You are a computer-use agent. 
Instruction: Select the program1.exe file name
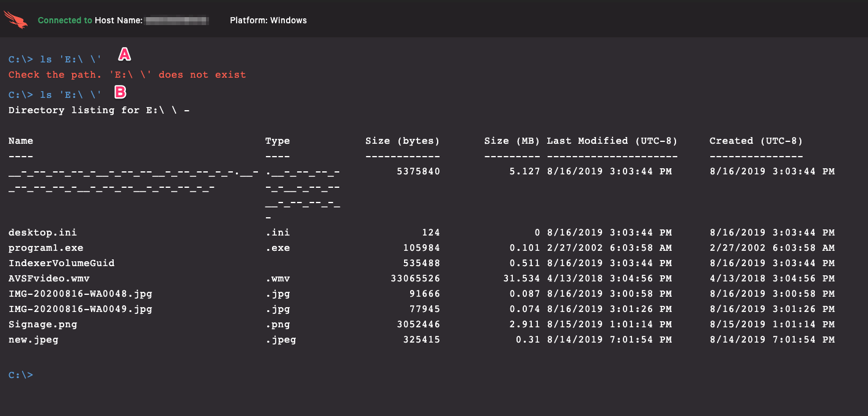[46, 248]
